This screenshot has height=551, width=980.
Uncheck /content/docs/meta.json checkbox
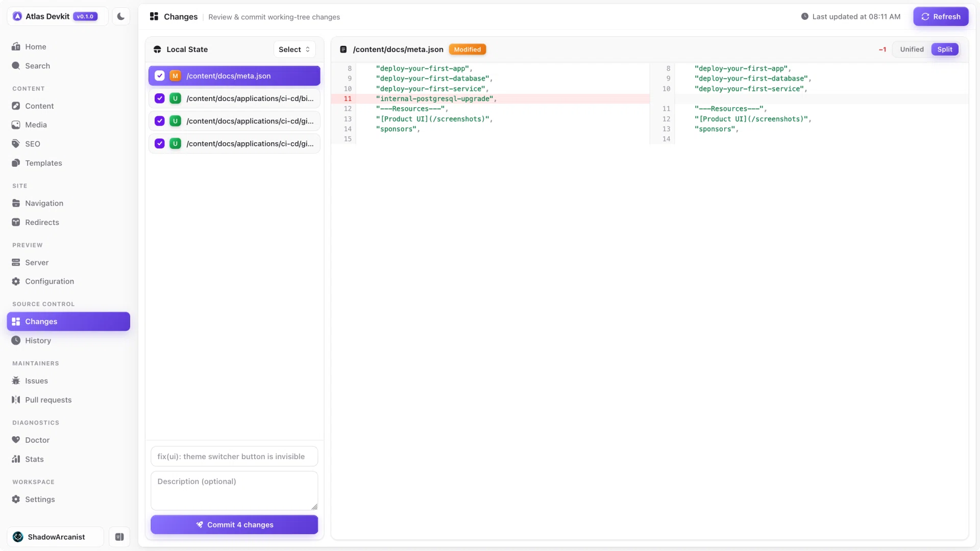pos(160,76)
